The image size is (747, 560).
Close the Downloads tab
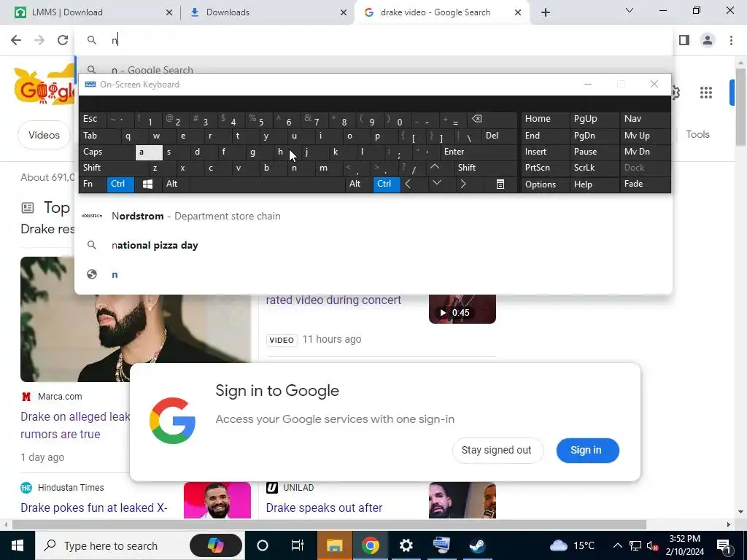[x=344, y=12]
